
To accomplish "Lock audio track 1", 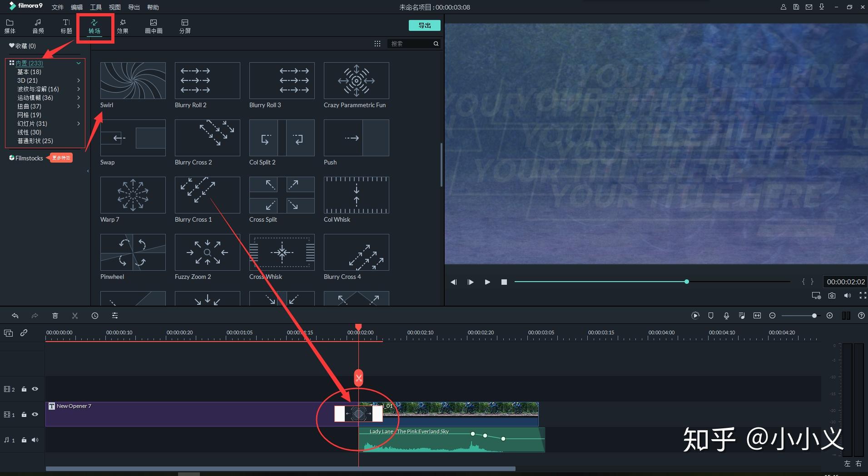I will pyautogui.click(x=24, y=440).
